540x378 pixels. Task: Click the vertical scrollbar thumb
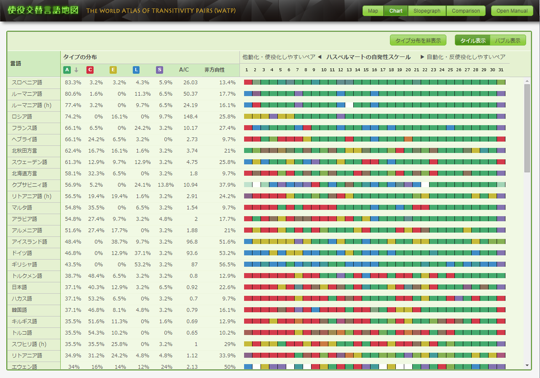tap(527, 128)
